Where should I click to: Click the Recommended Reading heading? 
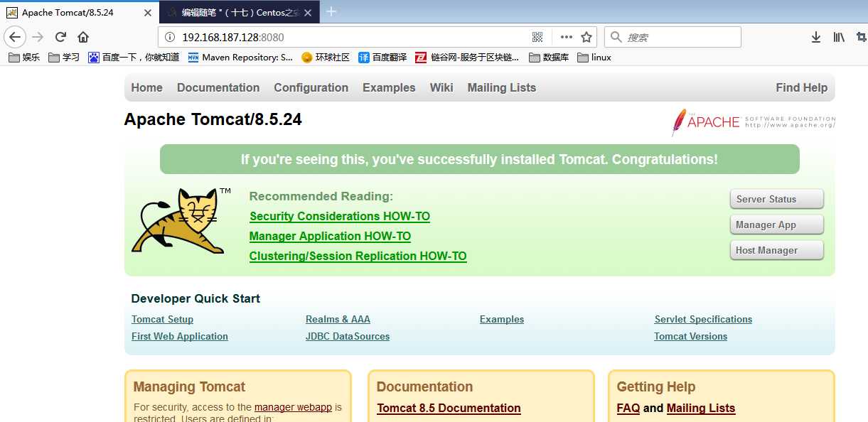[x=321, y=196]
